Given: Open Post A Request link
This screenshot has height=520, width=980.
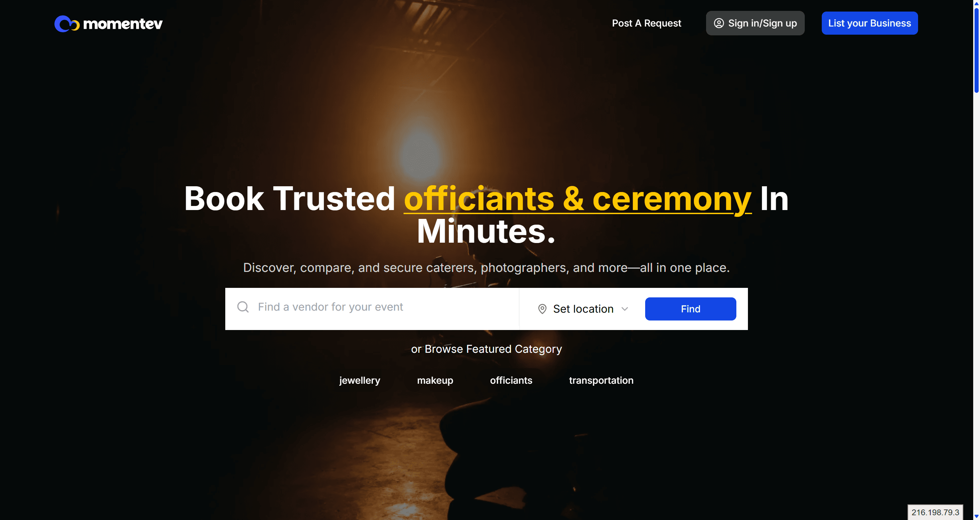Looking at the screenshot, I should tap(646, 23).
